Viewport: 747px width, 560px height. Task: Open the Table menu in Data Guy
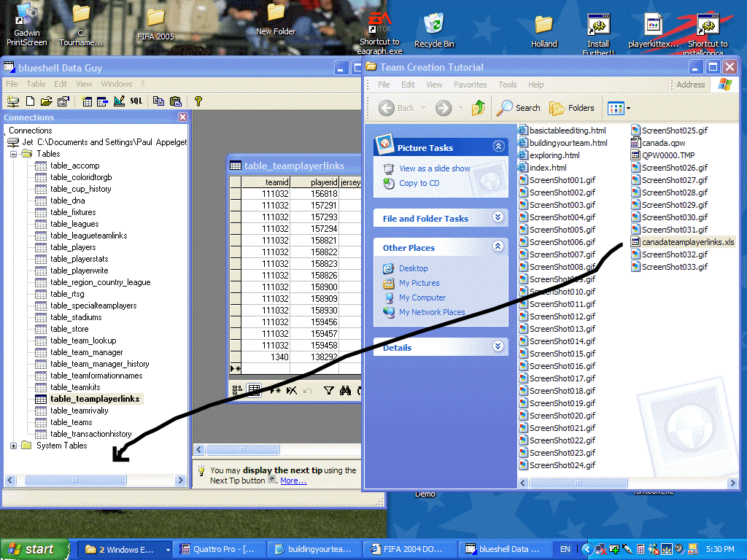coord(36,84)
